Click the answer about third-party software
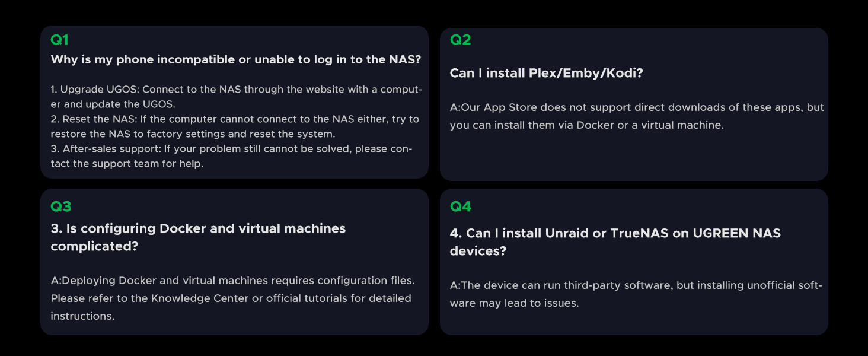The height and width of the screenshot is (356, 868). pyautogui.click(x=636, y=294)
